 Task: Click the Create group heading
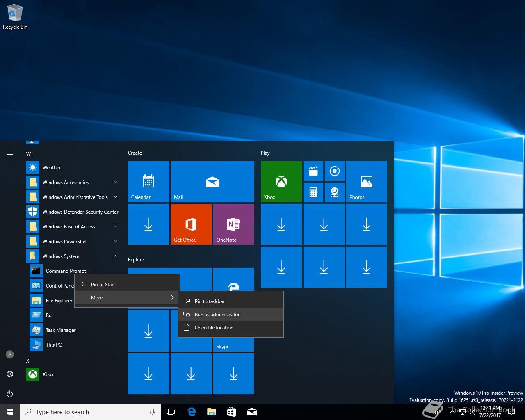[x=135, y=153]
